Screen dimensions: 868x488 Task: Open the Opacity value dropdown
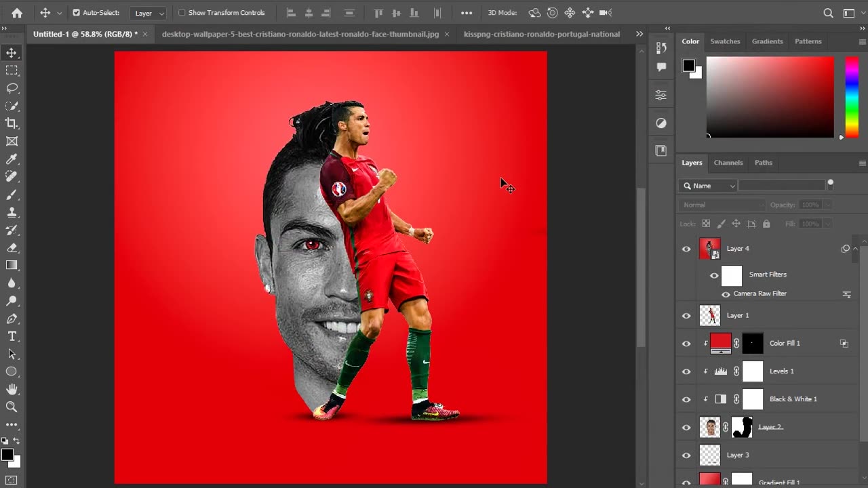click(827, 205)
